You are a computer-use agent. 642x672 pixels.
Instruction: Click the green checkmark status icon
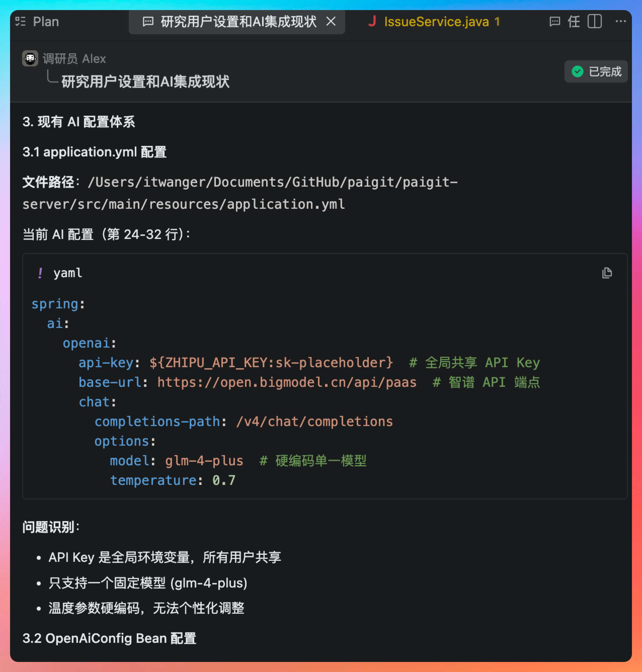[x=577, y=71]
